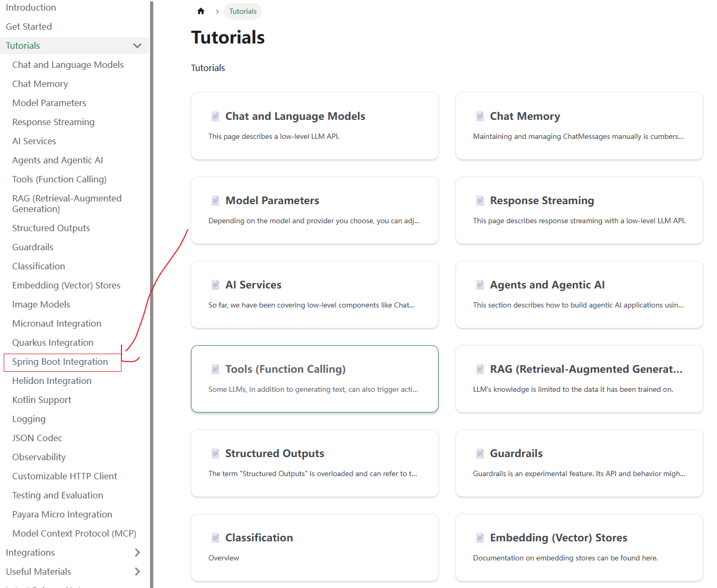Click 'This page describes a low-level LLM API.' text

coord(274,136)
